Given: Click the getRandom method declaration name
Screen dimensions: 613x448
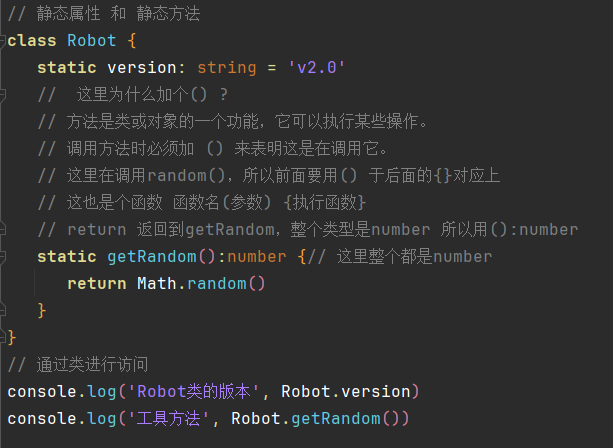Looking at the screenshot, I should click(152, 256).
